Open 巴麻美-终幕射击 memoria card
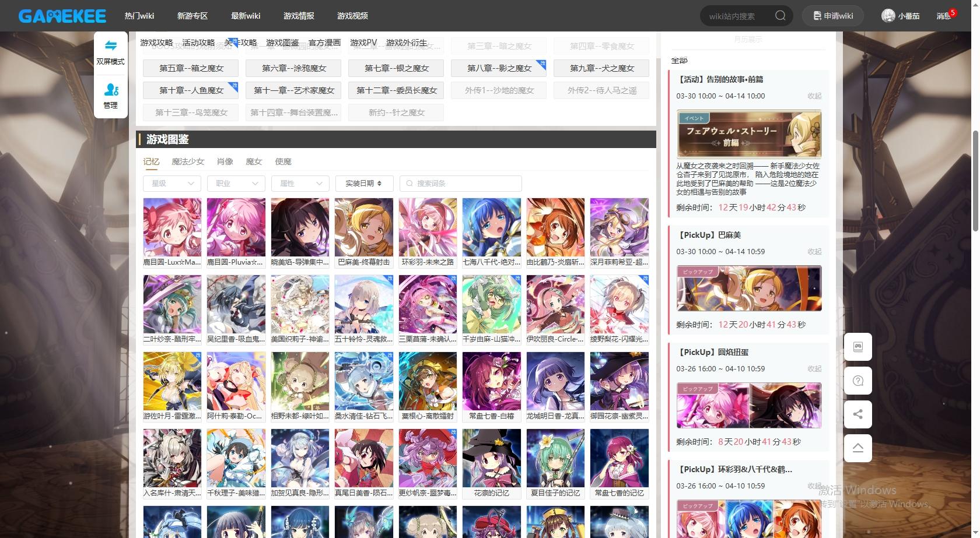Viewport: 980px width, 538px height. 364,233
